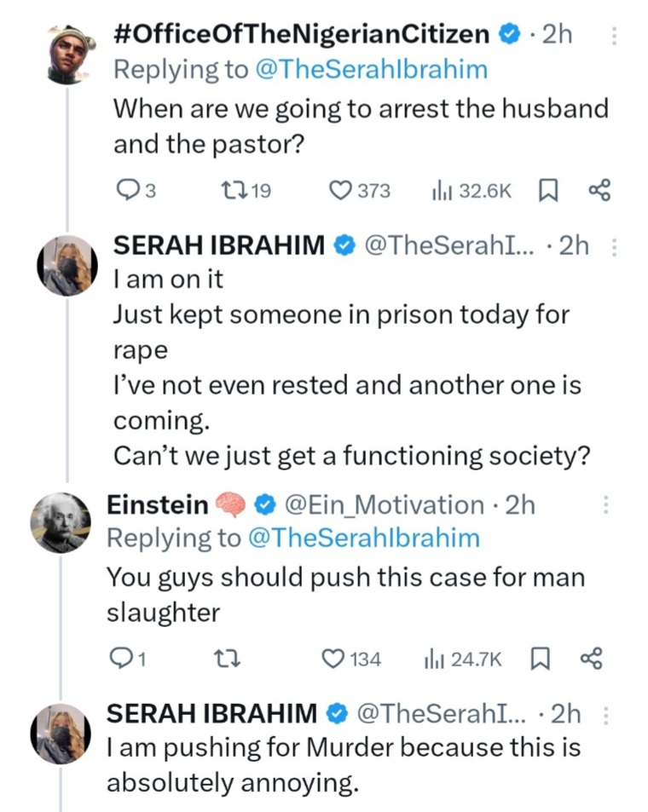Image resolution: width=648 pixels, height=812 pixels.
Task: View analytics showing 24.7K views
Action: [x=433, y=659]
